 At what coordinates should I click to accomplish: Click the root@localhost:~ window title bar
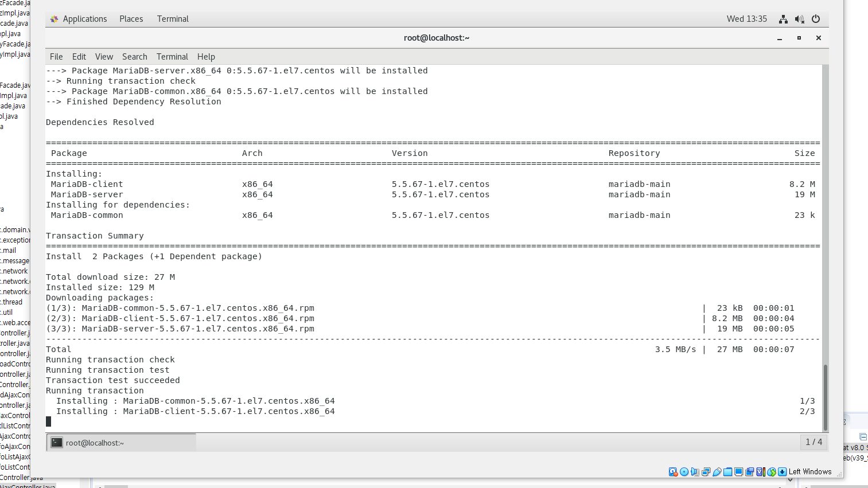coord(436,38)
